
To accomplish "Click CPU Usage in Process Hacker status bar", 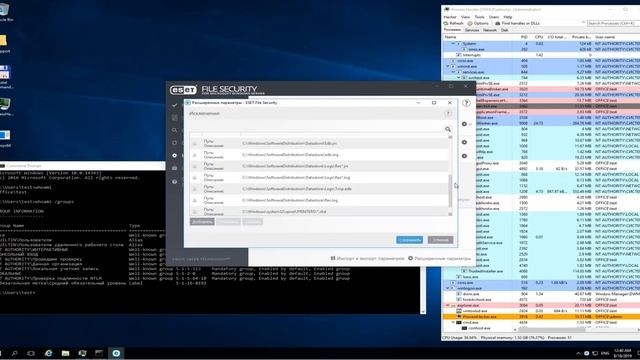I will pos(460,338).
